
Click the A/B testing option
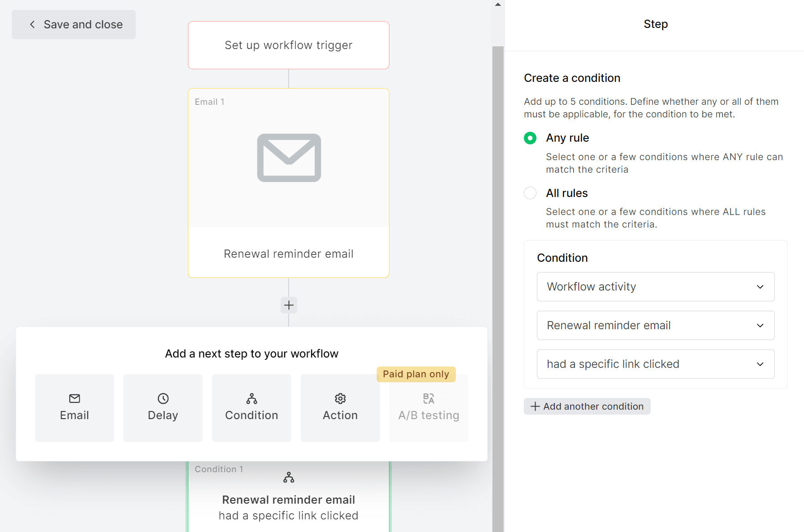(x=429, y=408)
